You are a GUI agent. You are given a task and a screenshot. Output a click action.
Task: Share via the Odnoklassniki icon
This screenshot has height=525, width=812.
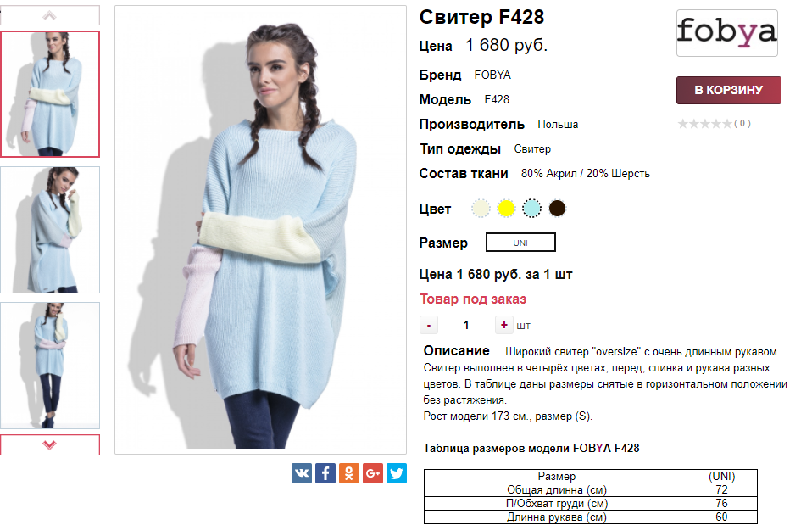tap(349, 473)
